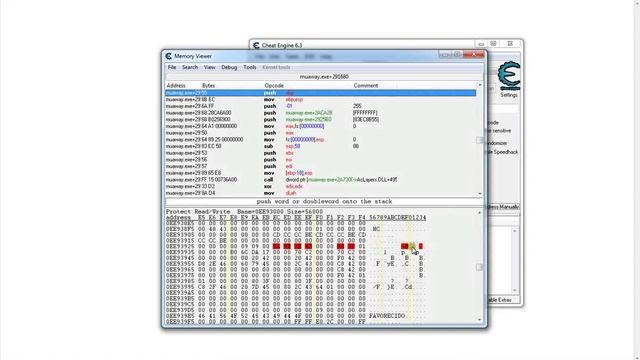This screenshot has width=640, height=360.
Task: Select the push edi instruction row
Action: click(320, 166)
